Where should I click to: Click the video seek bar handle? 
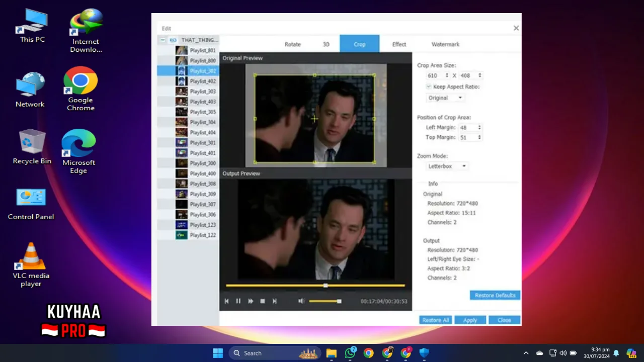326,286
